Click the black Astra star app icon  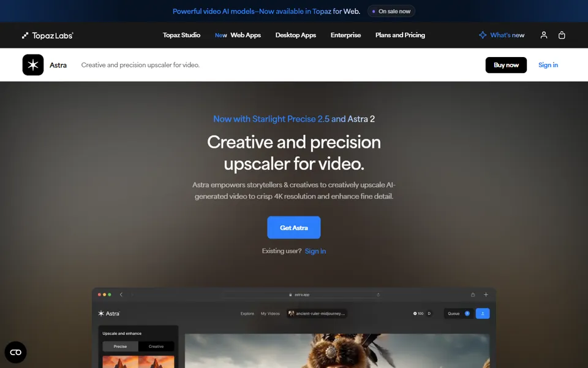(33, 65)
